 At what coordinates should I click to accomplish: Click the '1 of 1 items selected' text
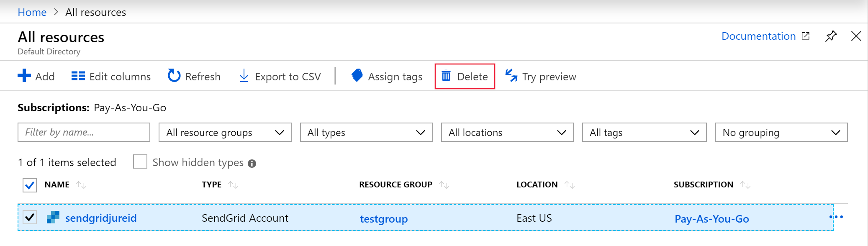tap(67, 162)
